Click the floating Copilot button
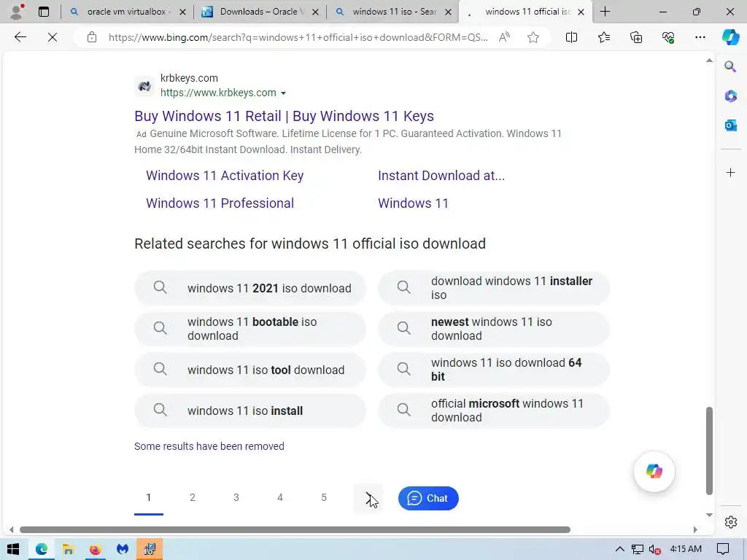 654,472
